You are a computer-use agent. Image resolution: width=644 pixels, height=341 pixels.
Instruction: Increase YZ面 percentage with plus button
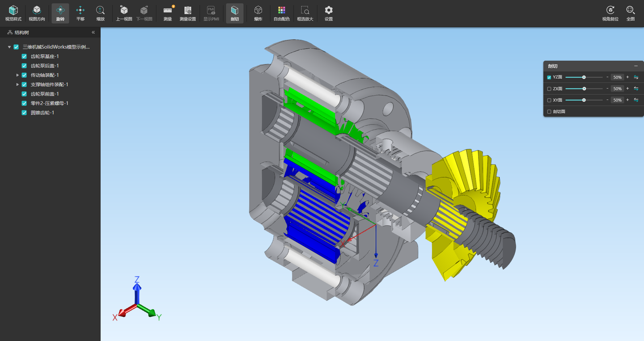(x=627, y=77)
